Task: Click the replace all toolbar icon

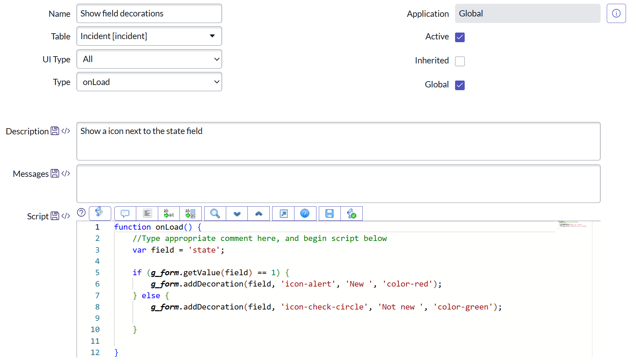Action: click(190, 214)
